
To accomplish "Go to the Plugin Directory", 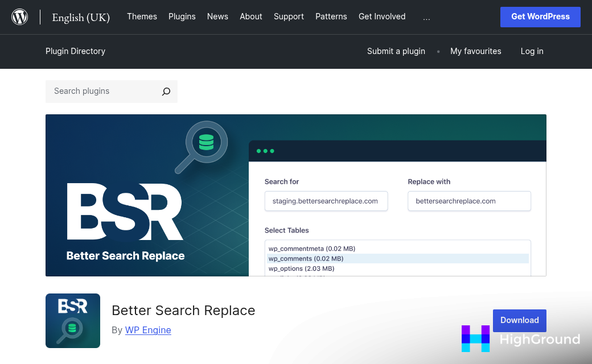I will (75, 51).
